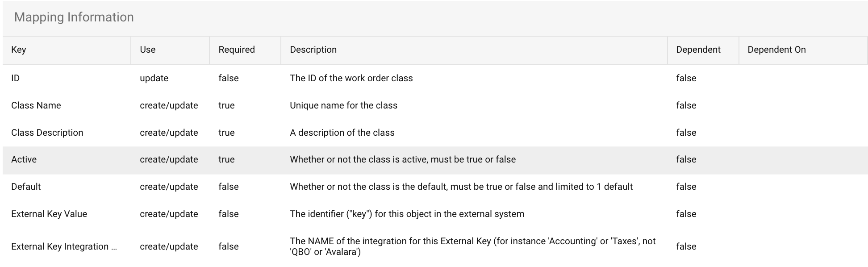Click the Required column header

click(x=237, y=50)
